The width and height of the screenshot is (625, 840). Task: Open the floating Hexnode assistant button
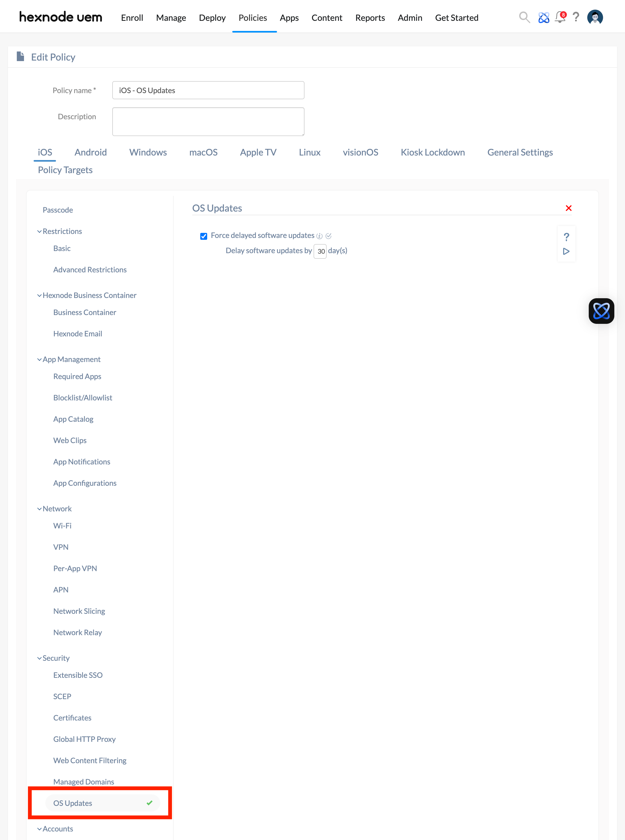pos(601,311)
